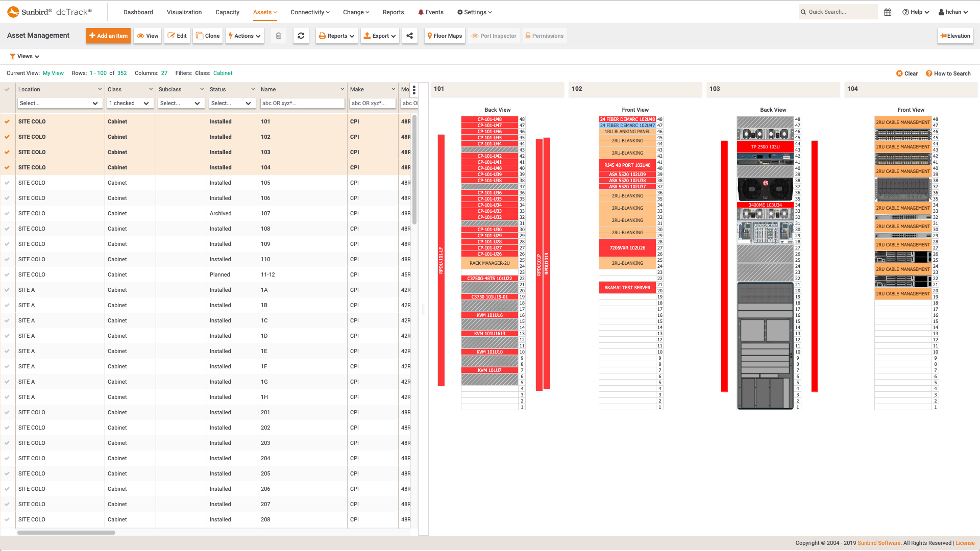This screenshot has height=551, width=980.
Task: Toggle checkbox for cabinet row 1A
Action: [8, 289]
